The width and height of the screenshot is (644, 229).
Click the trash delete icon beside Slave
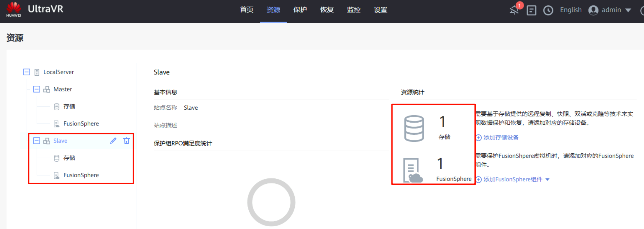point(127,141)
